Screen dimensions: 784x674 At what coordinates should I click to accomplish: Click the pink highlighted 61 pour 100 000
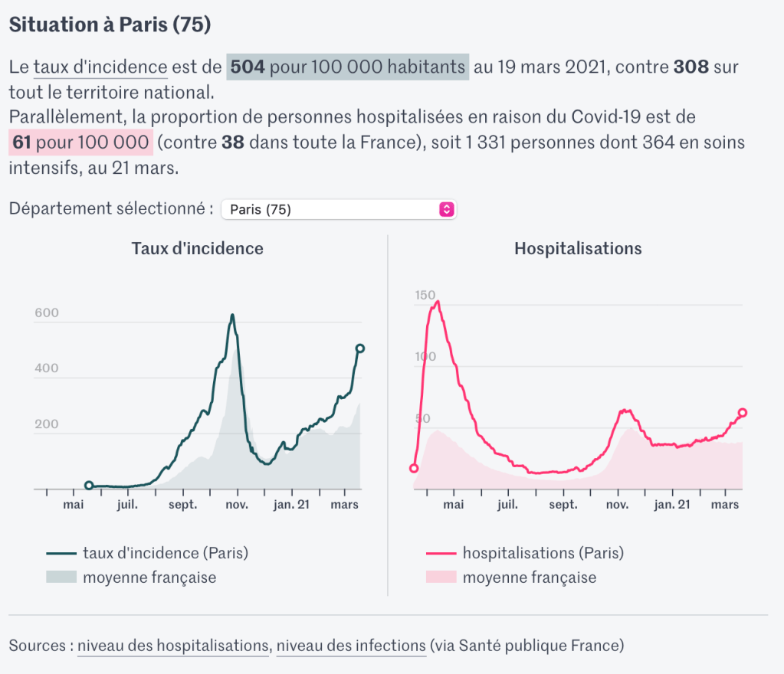[x=81, y=142]
